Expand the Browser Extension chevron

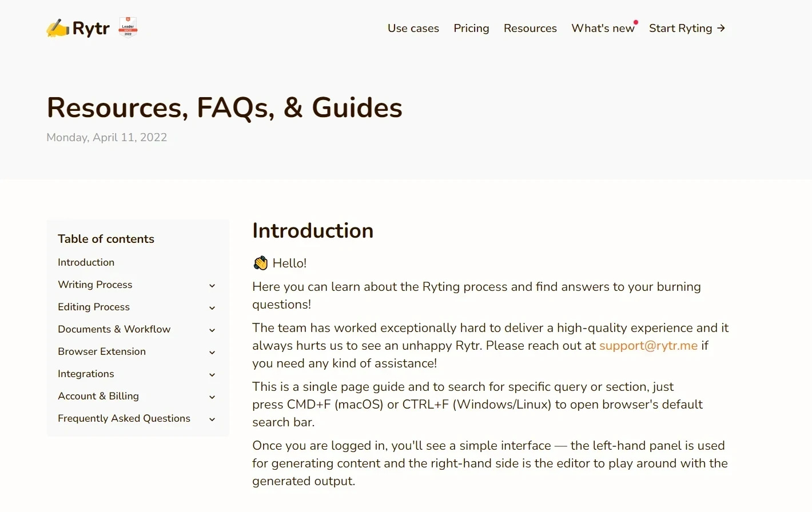coord(212,352)
